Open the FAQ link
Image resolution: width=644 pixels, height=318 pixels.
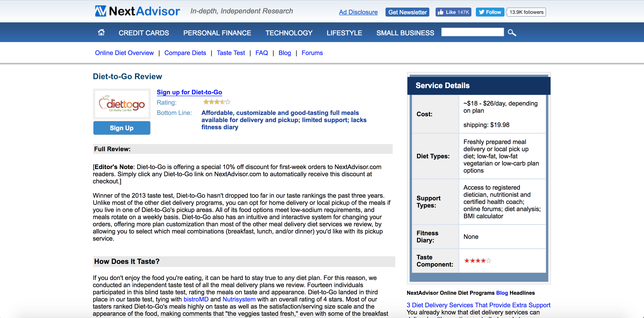tap(261, 53)
